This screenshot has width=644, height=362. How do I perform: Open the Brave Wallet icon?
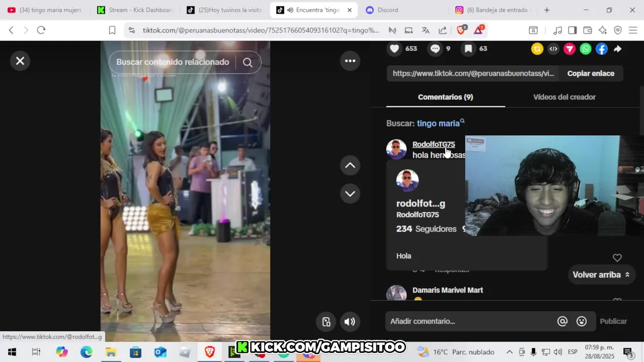[x=587, y=30]
